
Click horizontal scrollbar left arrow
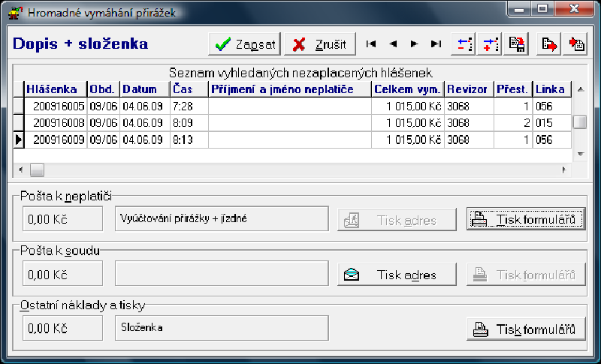click(21, 170)
